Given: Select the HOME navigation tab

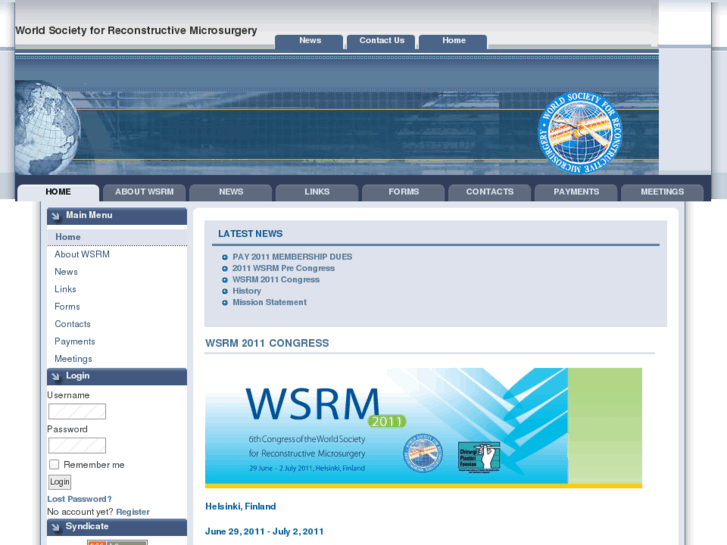Looking at the screenshot, I should [58, 192].
